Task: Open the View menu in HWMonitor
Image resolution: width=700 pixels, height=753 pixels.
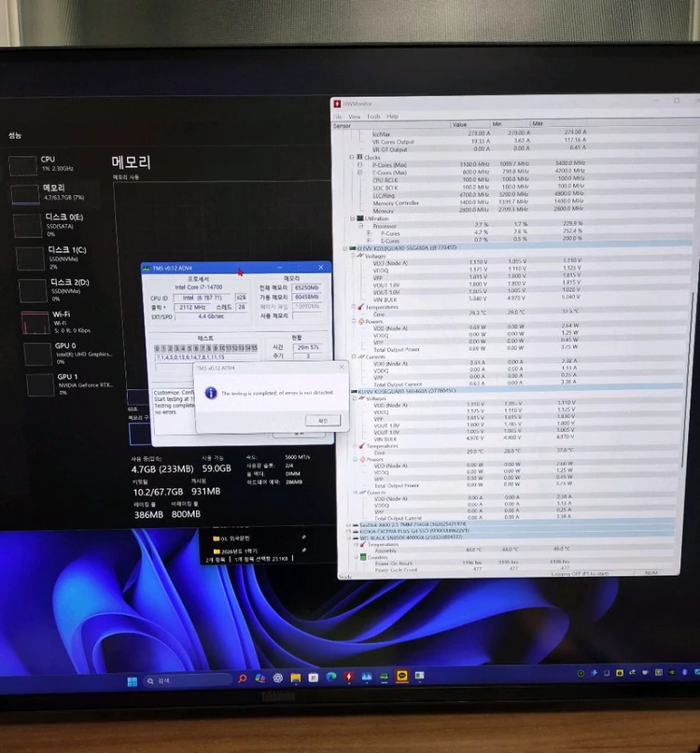Action: coord(355,117)
